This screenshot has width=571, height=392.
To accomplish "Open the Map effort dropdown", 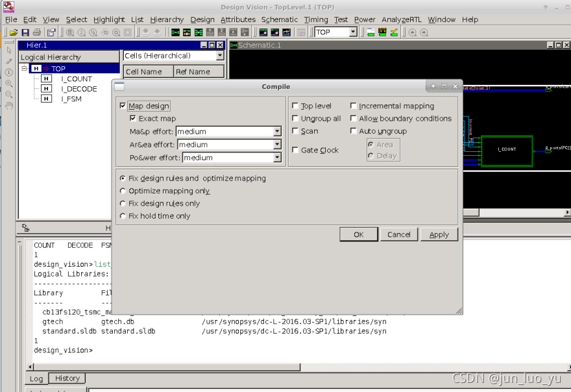I will (277, 132).
